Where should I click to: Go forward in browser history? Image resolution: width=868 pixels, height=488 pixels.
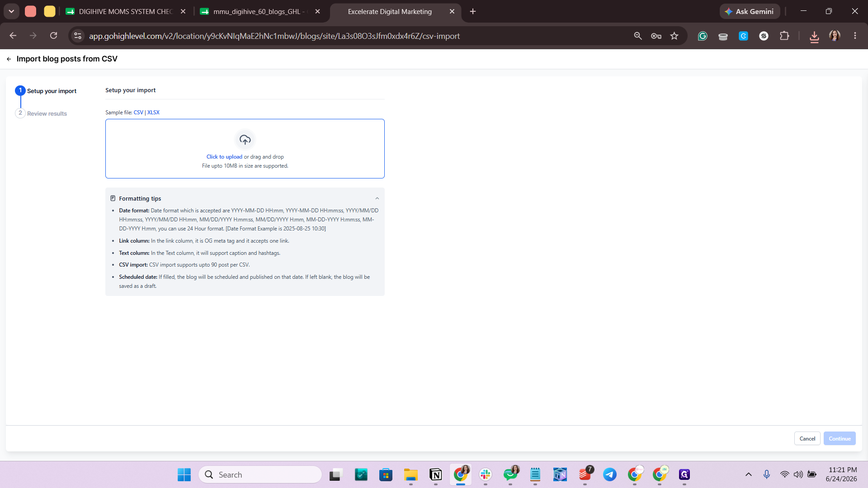pos(33,36)
